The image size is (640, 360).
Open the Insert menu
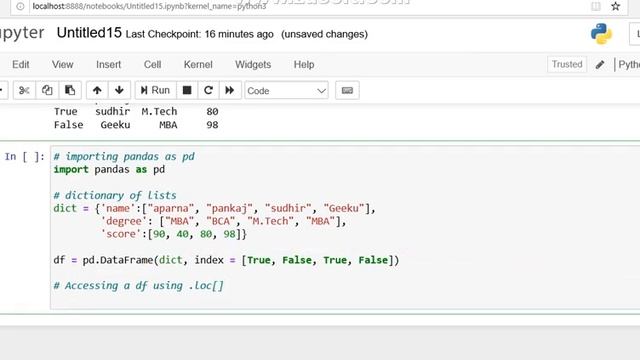click(109, 64)
